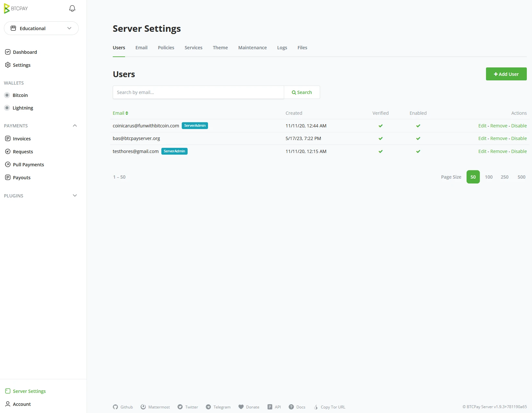The height and width of the screenshot is (413, 532).
Task: Click Copy Tor URL in footer
Action: [330, 407]
